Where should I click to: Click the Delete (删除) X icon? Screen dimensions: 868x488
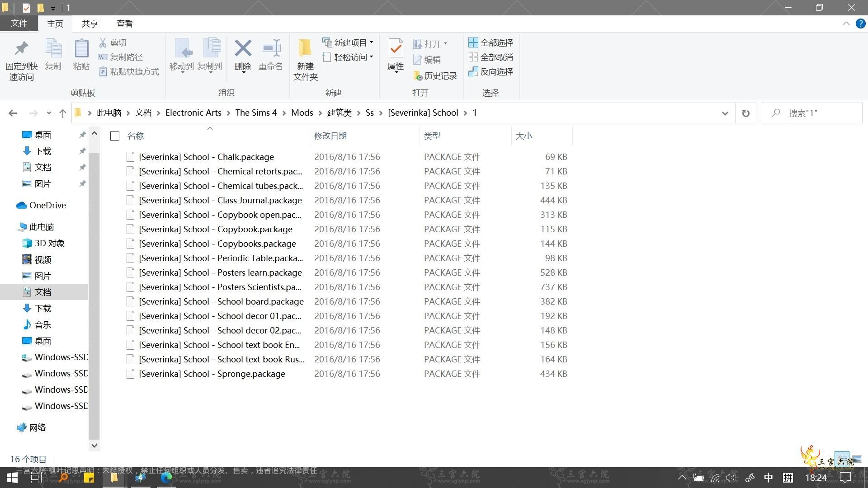pyautogui.click(x=243, y=48)
